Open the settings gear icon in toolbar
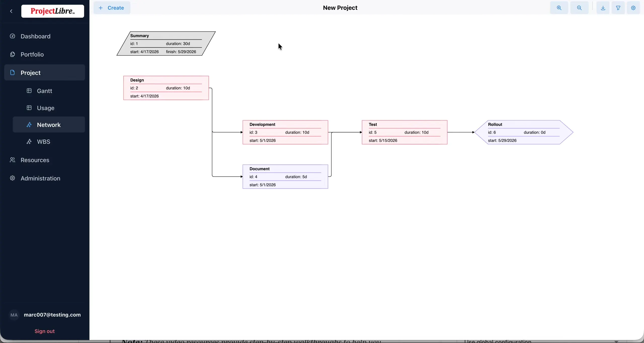This screenshot has height=343, width=644. 633,8
